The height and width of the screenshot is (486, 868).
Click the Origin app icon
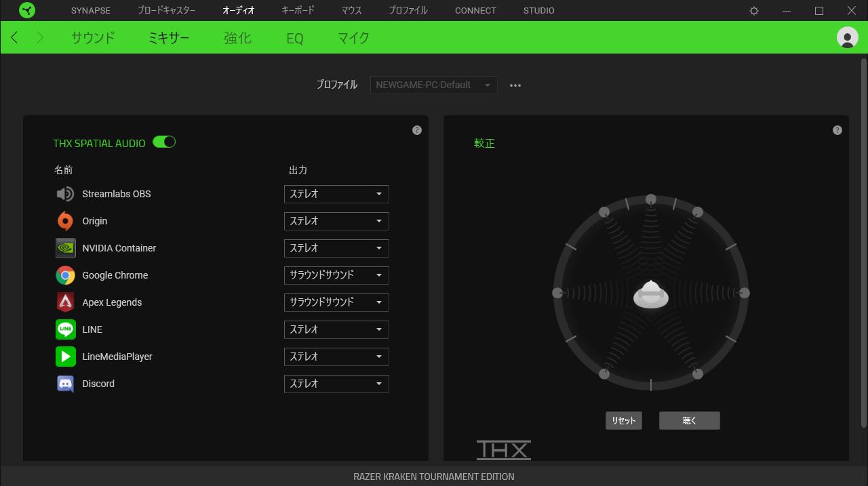[x=65, y=221]
